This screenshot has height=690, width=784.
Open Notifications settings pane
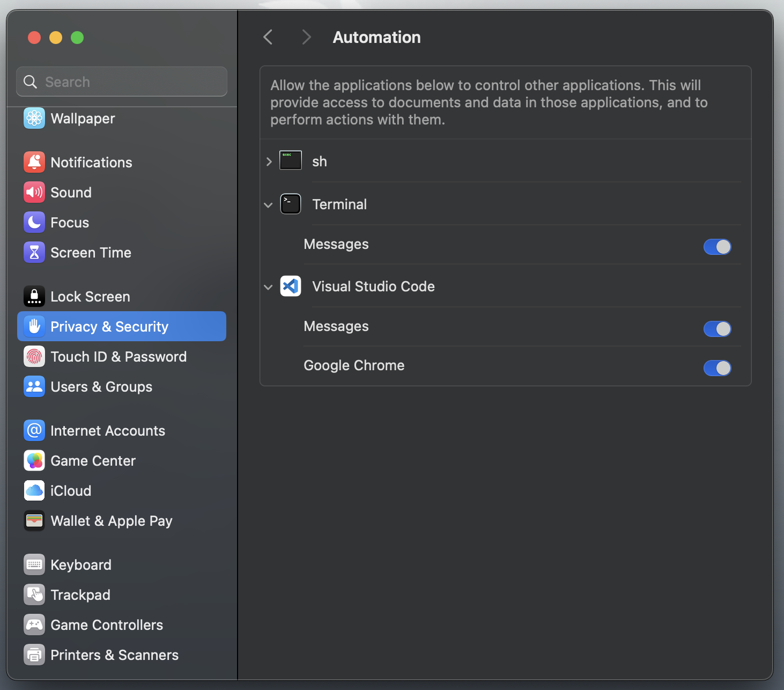[x=91, y=163]
